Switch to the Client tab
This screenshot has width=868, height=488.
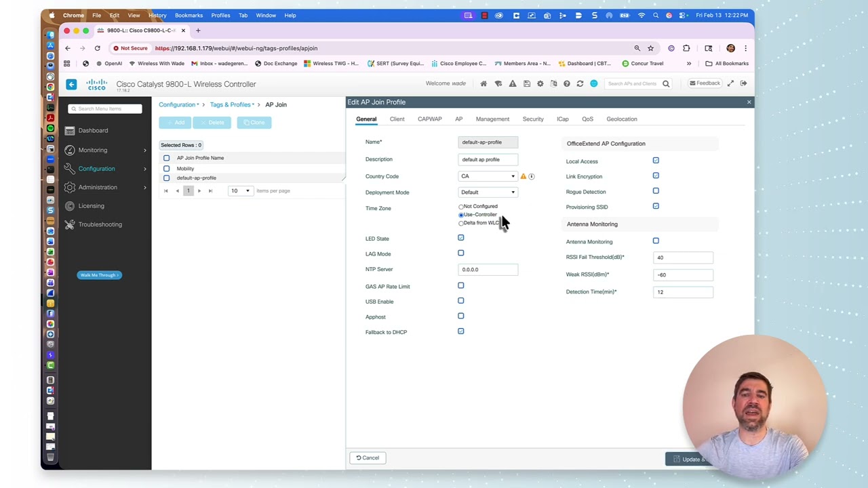pyautogui.click(x=397, y=119)
